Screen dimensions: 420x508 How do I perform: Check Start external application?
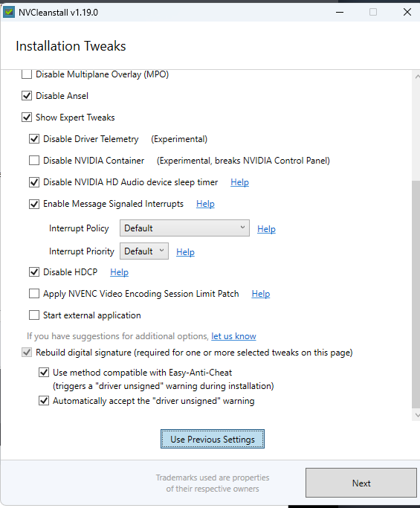(x=34, y=315)
